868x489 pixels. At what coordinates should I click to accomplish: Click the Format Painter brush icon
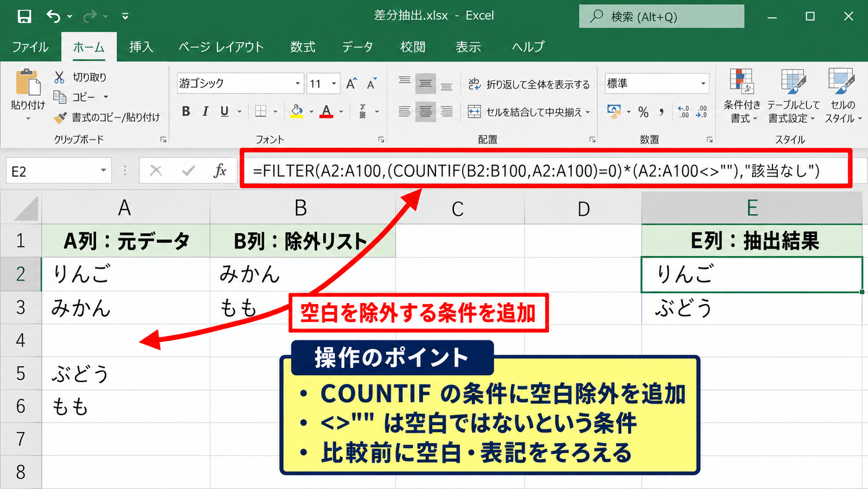click(60, 118)
